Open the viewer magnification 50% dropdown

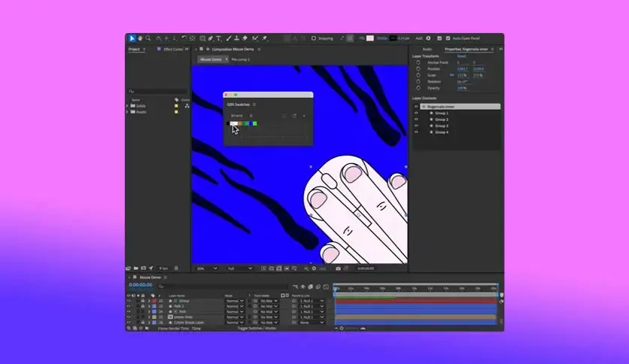click(207, 268)
